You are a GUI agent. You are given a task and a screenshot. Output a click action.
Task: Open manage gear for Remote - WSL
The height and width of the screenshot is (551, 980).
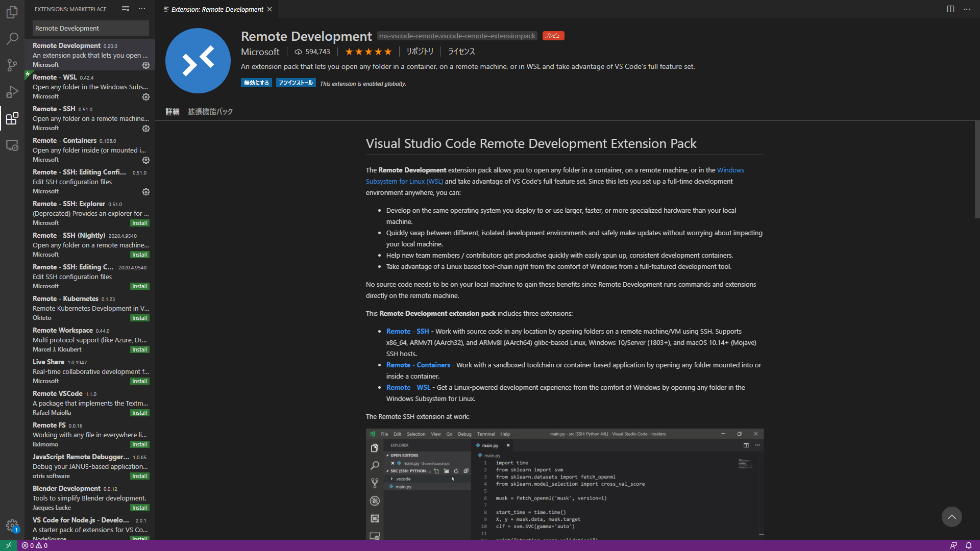[146, 97]
